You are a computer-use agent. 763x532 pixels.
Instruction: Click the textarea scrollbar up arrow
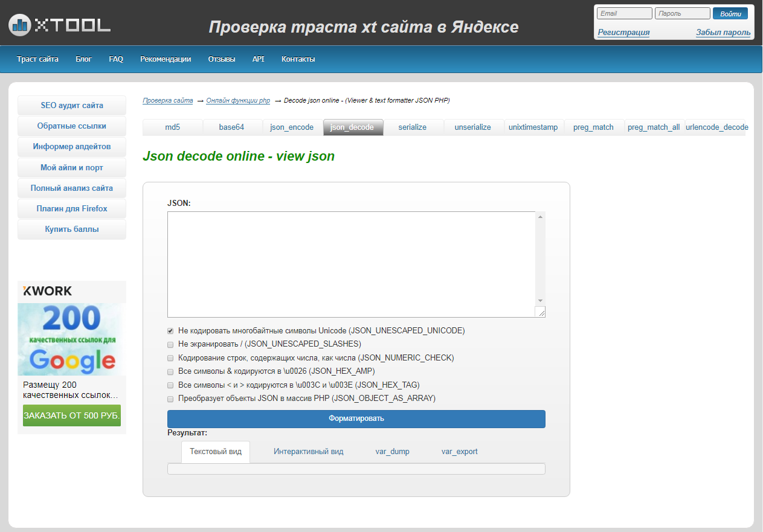click(540, 217)
